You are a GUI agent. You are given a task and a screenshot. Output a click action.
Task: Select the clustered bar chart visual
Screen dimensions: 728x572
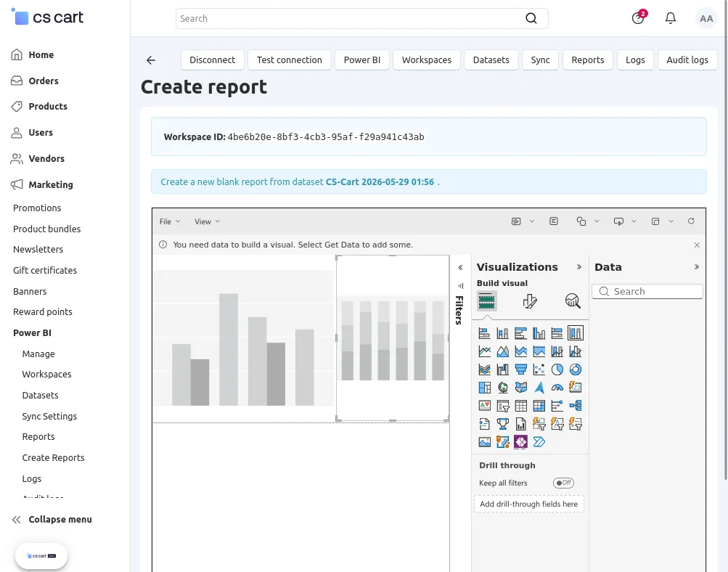tap(520, 333)
